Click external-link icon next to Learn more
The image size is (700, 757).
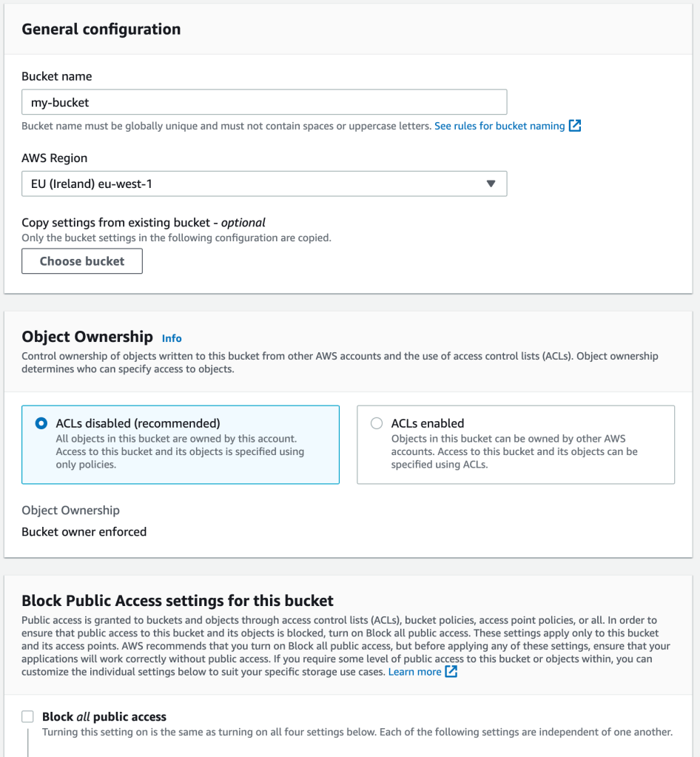pos(451,672)
